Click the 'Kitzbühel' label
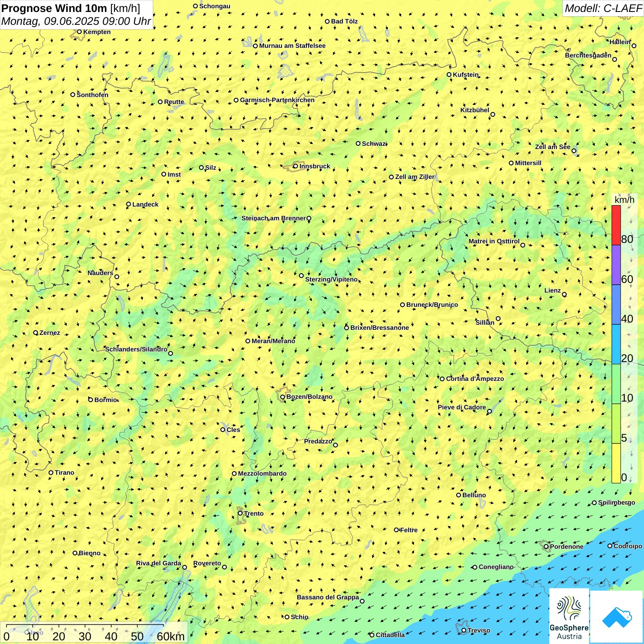The height and width of the screenshot is (644, 644). tap(475, 110)
